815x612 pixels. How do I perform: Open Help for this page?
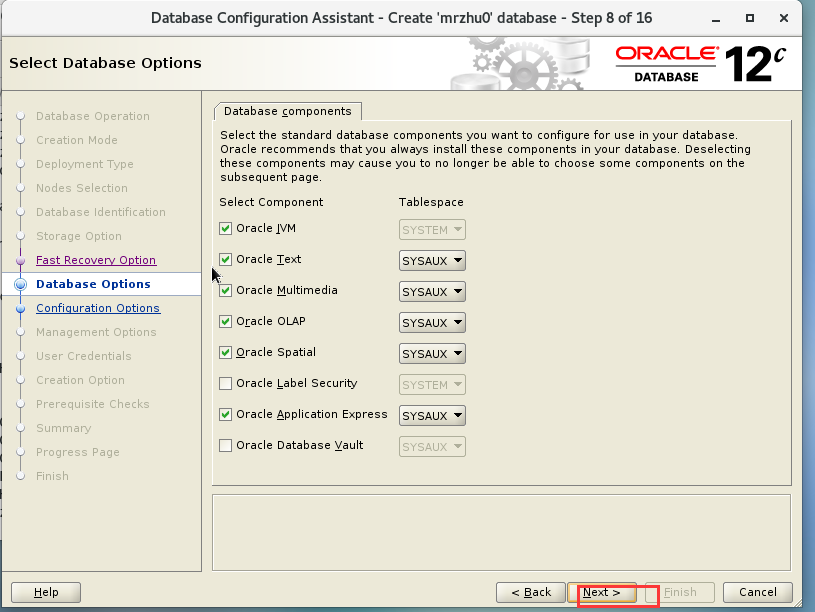[x=46, y=592]
